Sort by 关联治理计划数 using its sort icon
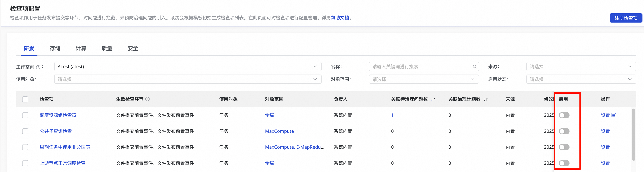644x172 pixels. point(486,99)
